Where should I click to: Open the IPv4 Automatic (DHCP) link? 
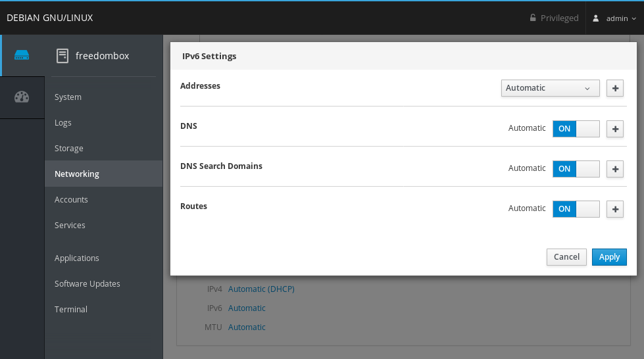(261, 289)
